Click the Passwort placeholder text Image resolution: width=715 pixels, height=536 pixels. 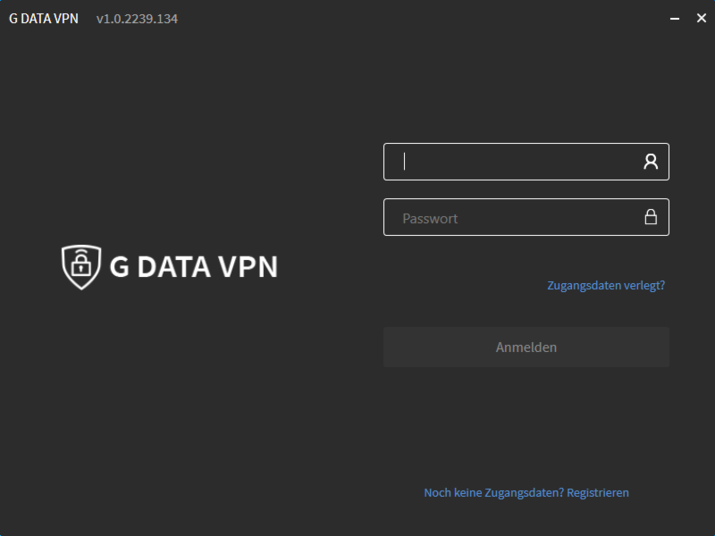[430, 219]
